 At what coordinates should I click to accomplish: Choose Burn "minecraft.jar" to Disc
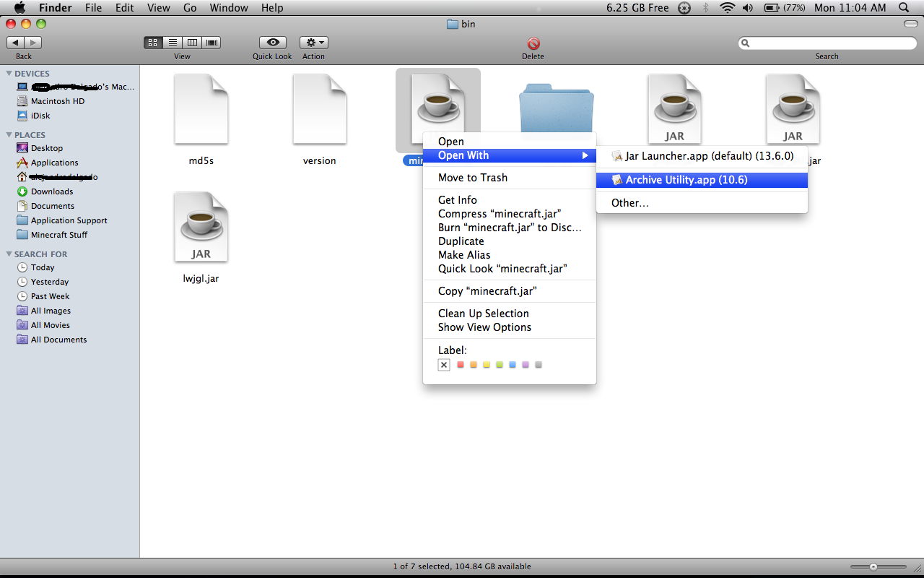pos(510,228)
